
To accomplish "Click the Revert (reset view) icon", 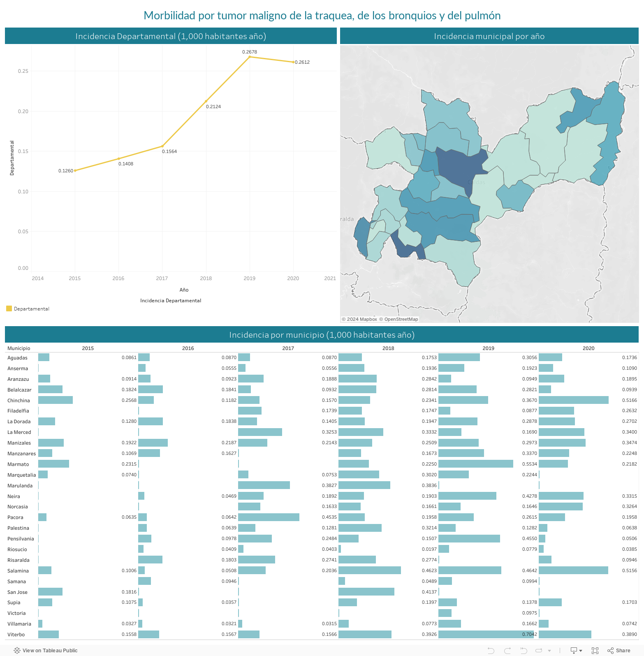I will point(524,650).
